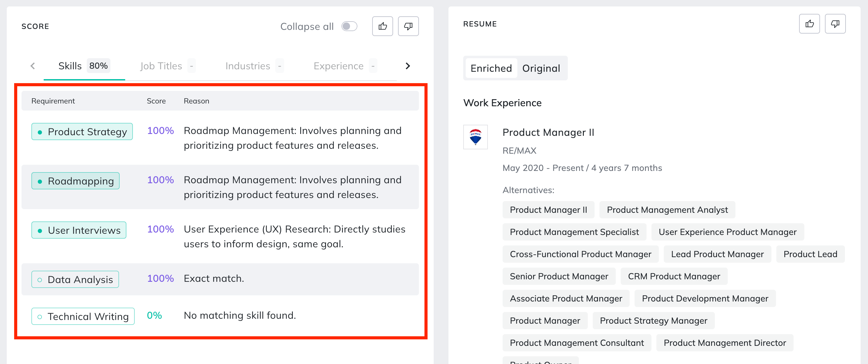
Task: Click the Technical Writing requirement tag
Action: [83, 317]
